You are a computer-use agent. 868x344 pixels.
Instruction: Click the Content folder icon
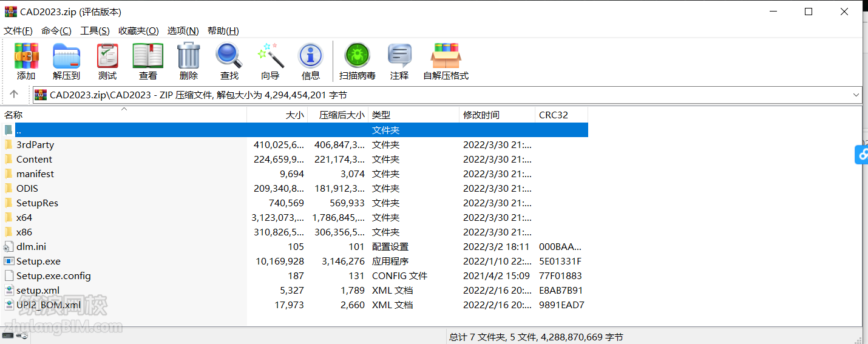[x=8, y=159]
